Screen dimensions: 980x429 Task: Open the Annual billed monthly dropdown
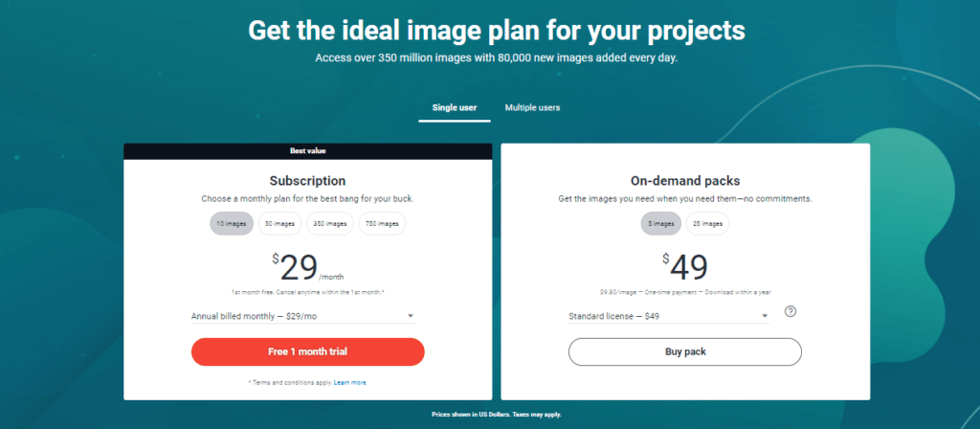click(303, 315)
